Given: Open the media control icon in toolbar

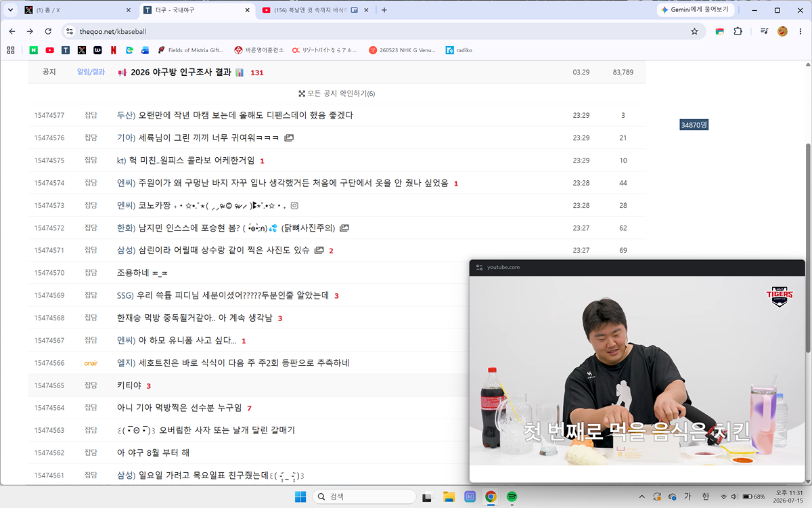Looking at the screenshot, I should coord(764,31).
